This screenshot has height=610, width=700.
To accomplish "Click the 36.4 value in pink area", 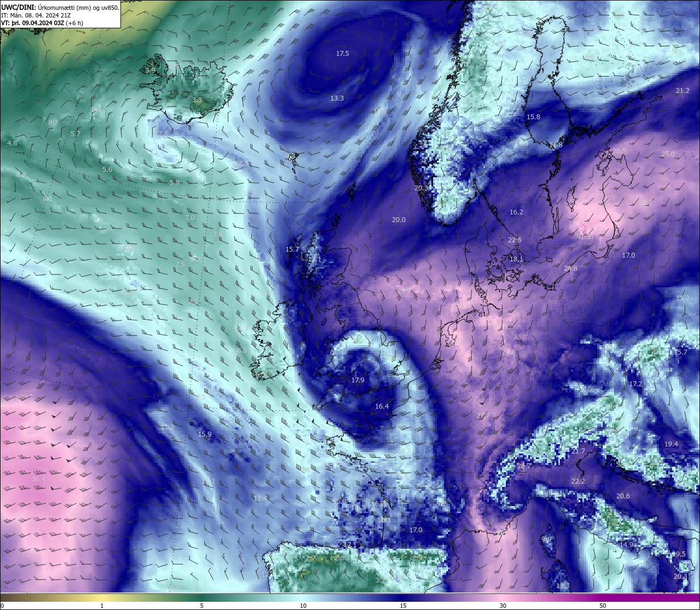I will pos(38,479).
